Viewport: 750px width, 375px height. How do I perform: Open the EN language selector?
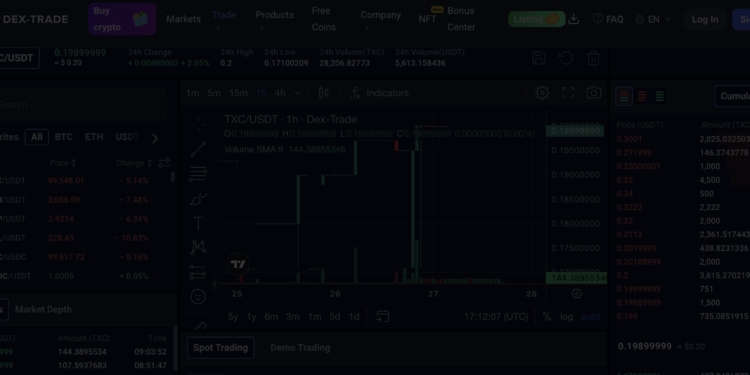click(x=652, y=19)
